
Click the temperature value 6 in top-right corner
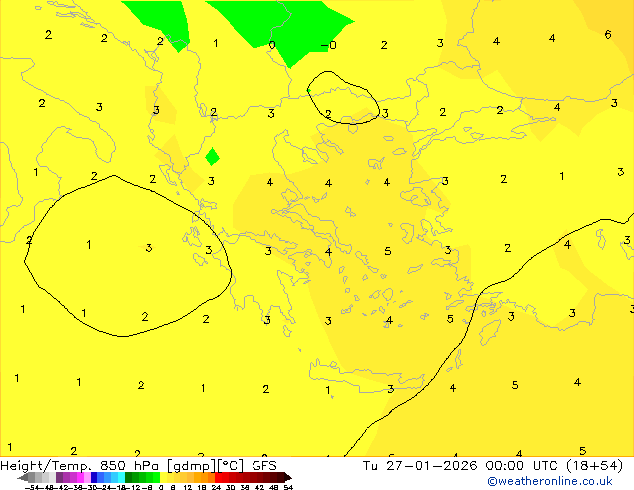pos(608,35)
